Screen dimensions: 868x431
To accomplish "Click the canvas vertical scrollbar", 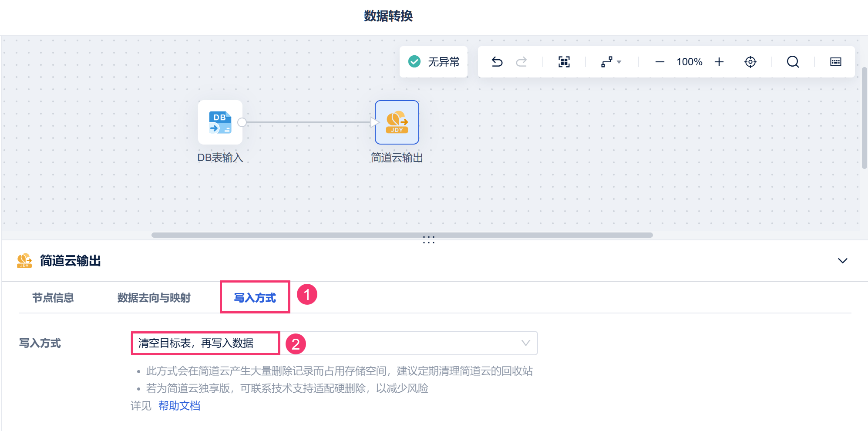I will click(865, 118).
